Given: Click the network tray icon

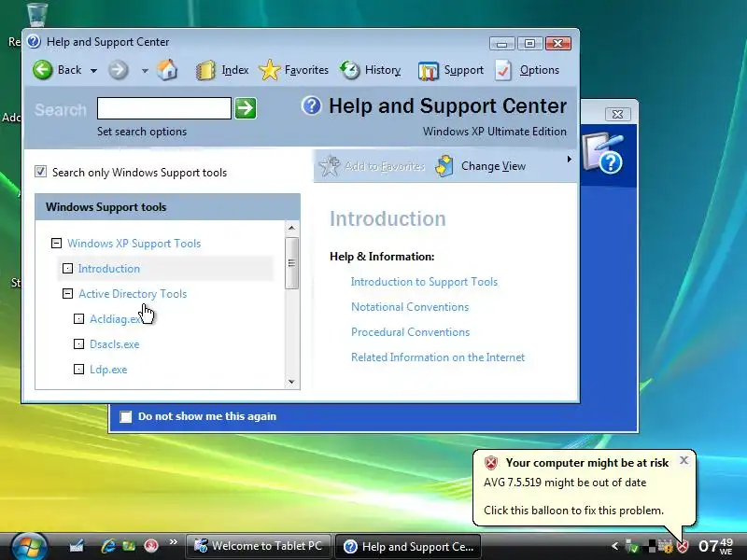Looking at the screenshot, I should click(632, 546).
